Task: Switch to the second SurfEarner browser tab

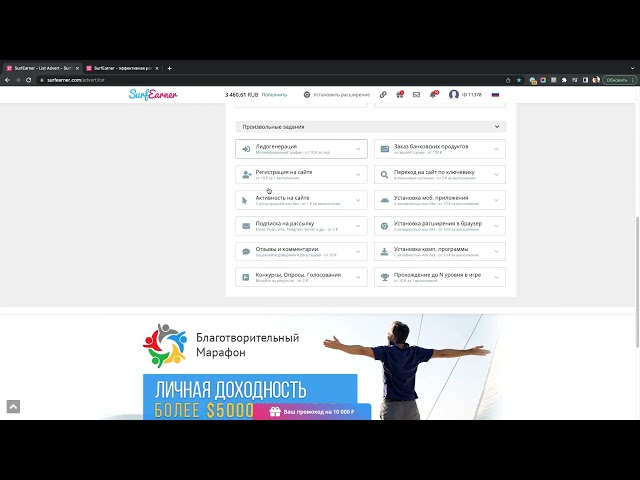Action: click(x=122, y=68)
